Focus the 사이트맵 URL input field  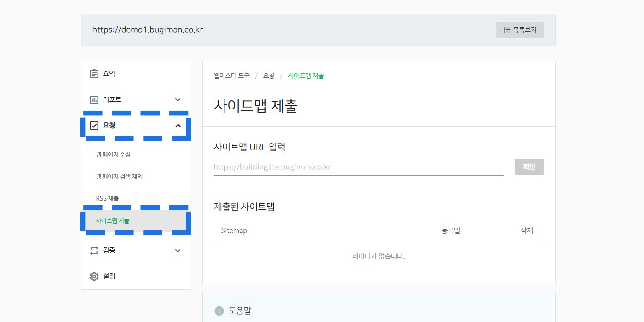(x=359, y=167)
